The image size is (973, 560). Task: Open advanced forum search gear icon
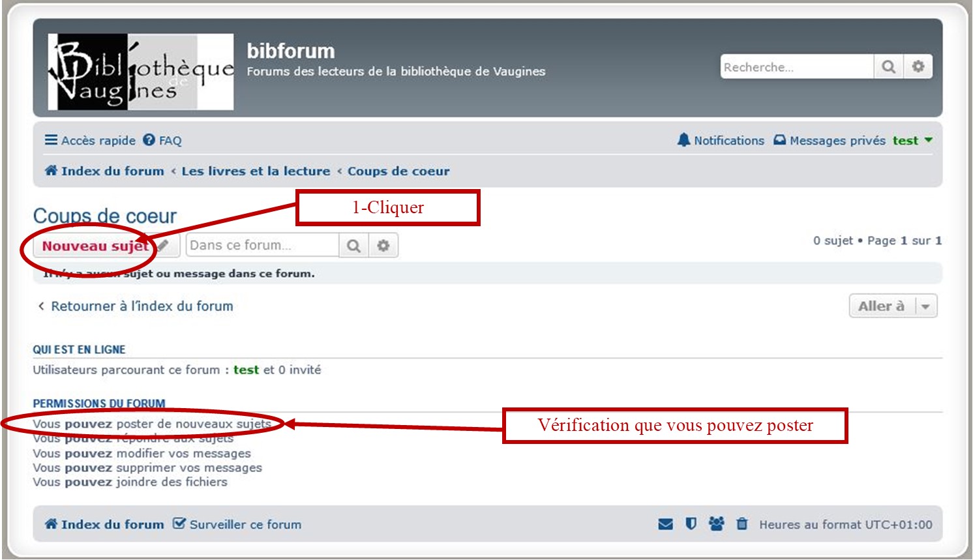pos(383,246)
